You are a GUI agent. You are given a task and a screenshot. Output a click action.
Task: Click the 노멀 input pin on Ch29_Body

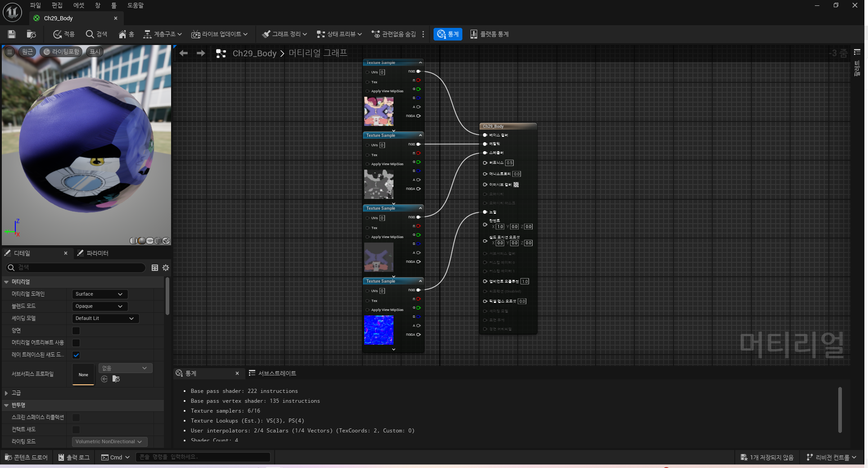(x=485, y=212)
